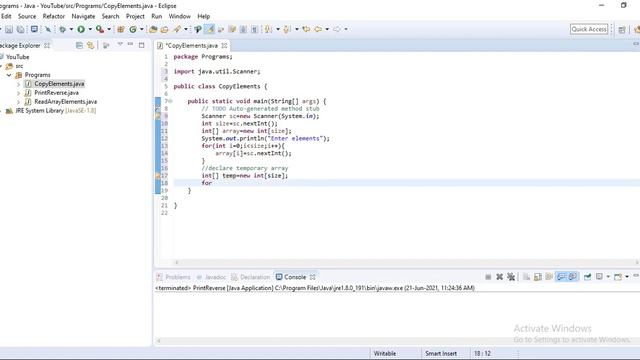Click the Writable status field
The height and width of the screenshot is (360, 640).
click(385, 353)
